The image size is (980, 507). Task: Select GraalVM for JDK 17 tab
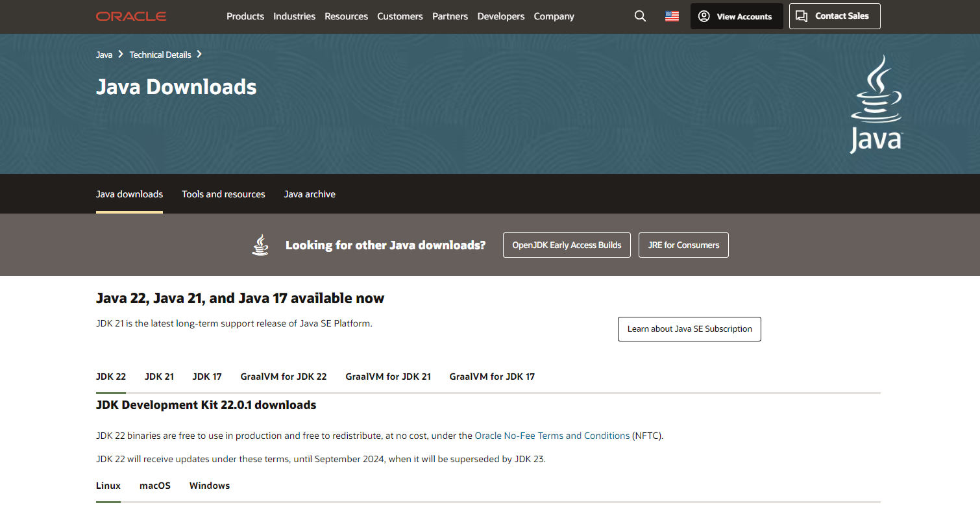click(x=492, y=377)
